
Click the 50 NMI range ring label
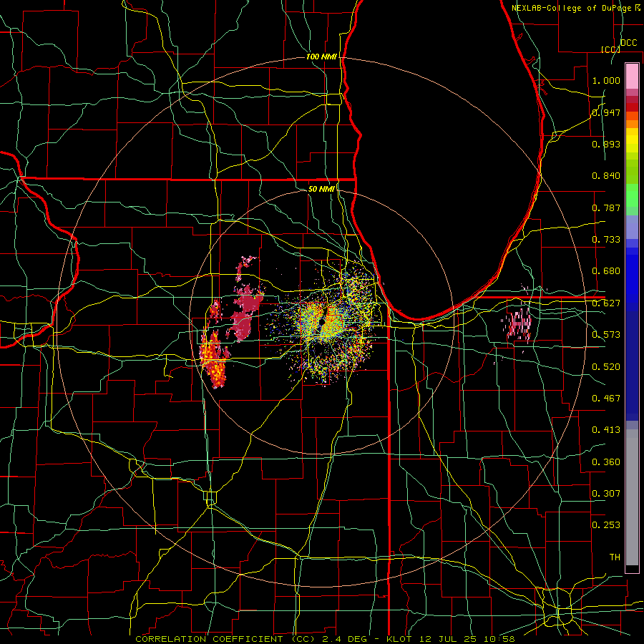[x=321, y=189]
